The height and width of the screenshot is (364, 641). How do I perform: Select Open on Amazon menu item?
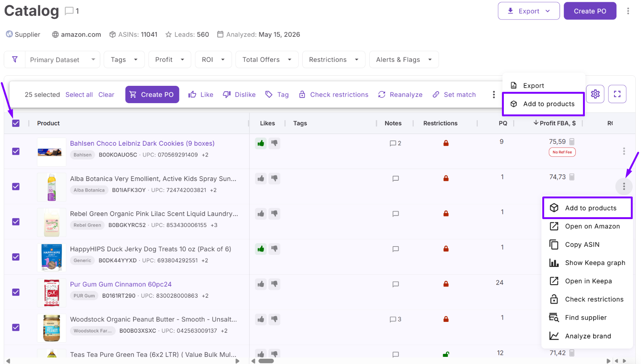(587, 226)
